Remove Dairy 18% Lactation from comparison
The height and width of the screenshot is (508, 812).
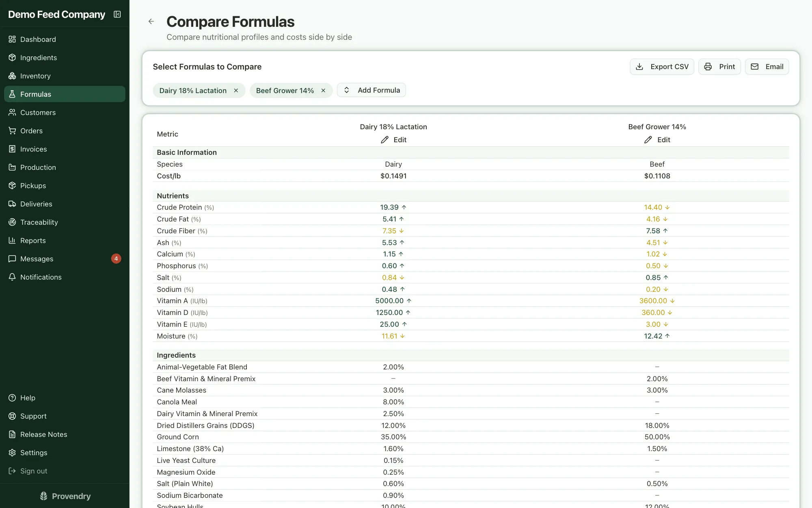point(236,90)
